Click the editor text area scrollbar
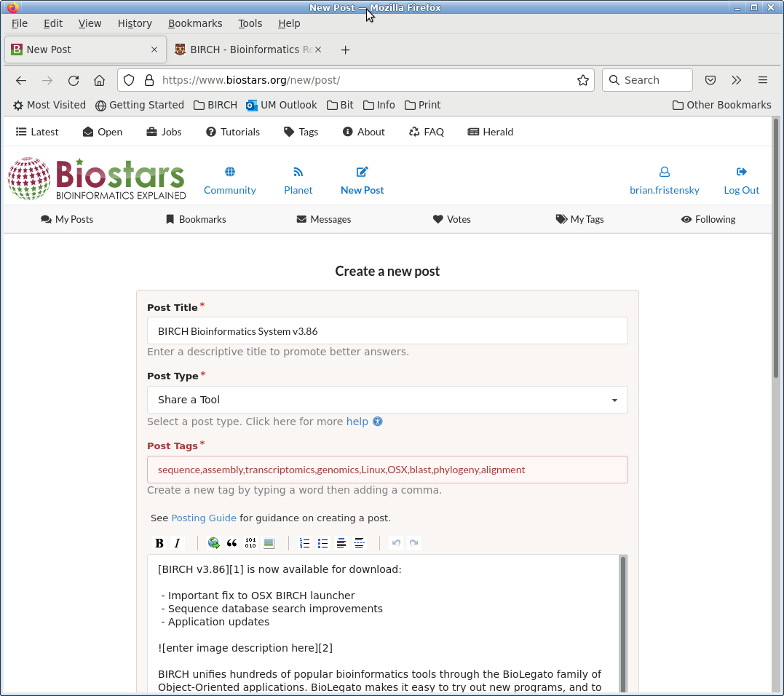Image resolution: width=784 pixels, height=696 pixels. [623, 624]
